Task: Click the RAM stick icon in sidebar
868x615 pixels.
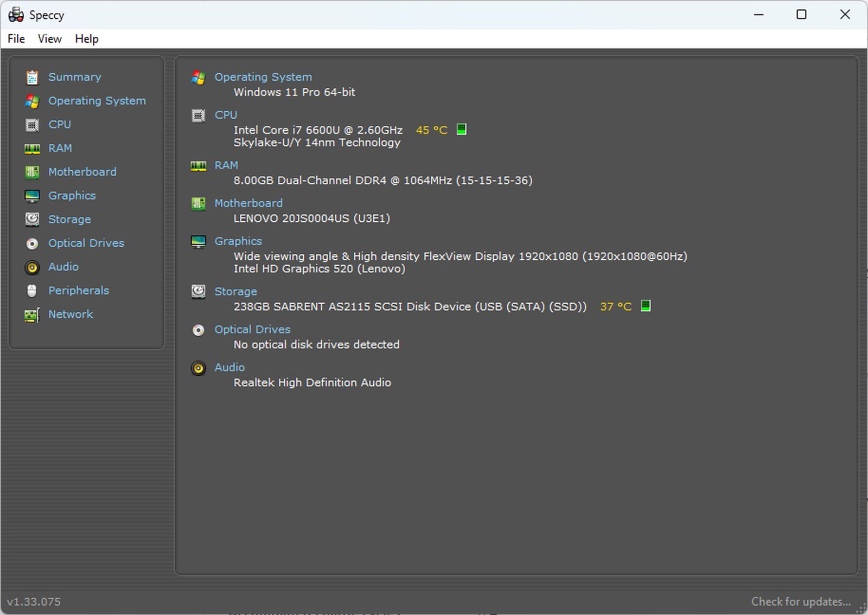Action: coord(32,149)
